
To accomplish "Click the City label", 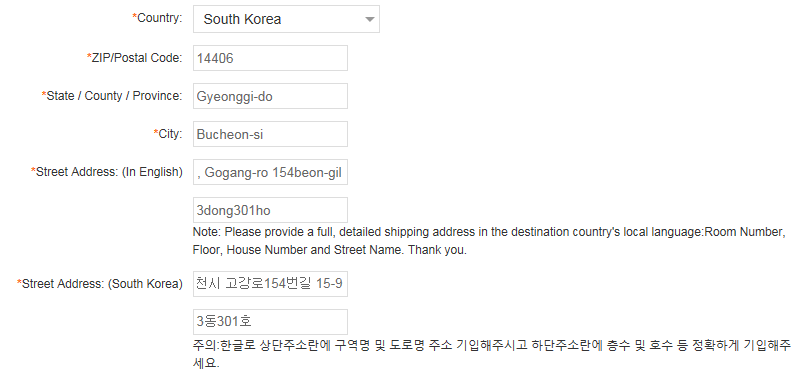I will coord(168,134).
